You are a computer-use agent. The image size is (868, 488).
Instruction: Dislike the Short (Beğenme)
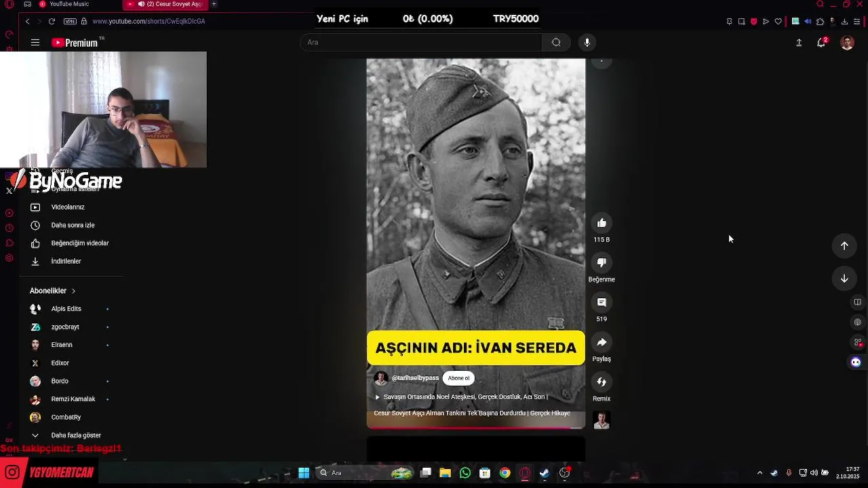601,262
